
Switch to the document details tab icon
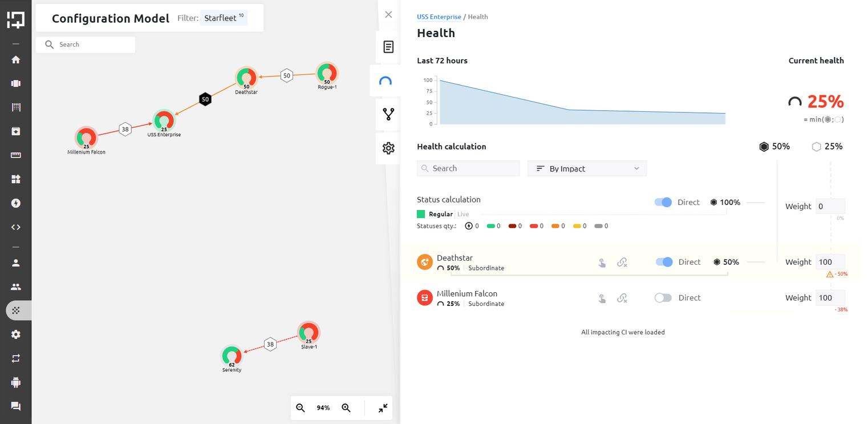(x=388, y=47)
